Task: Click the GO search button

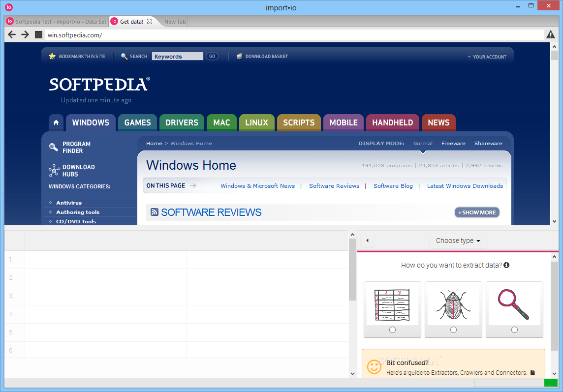Action: (x=212, y=57)
